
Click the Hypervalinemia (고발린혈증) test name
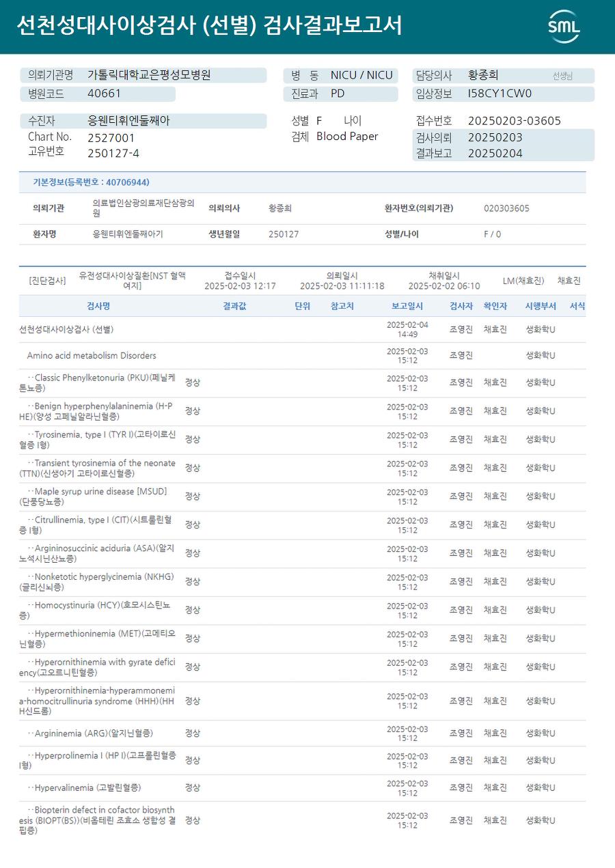tap(85, 787)
